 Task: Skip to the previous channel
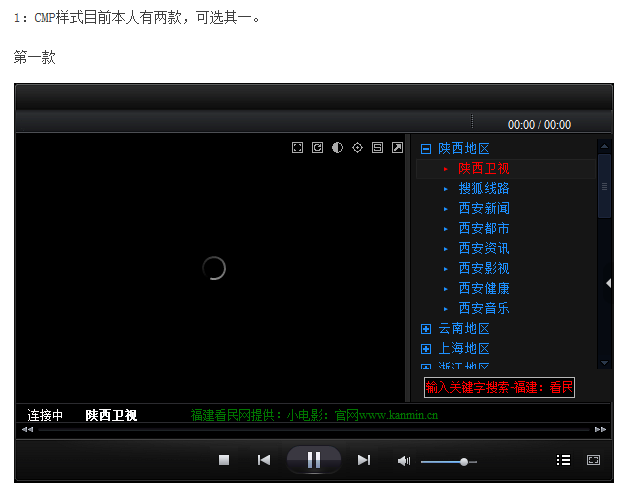pyautogui.click(x=264, y=460)
